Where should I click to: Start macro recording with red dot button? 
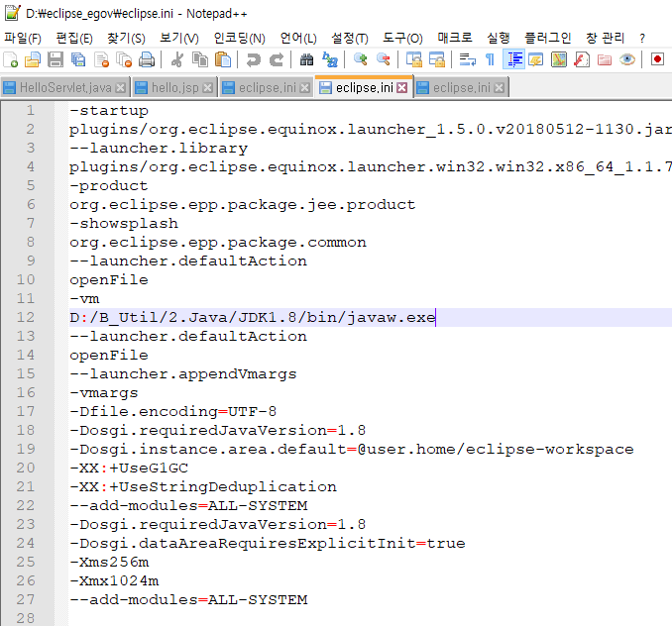(x=657, y=59)
